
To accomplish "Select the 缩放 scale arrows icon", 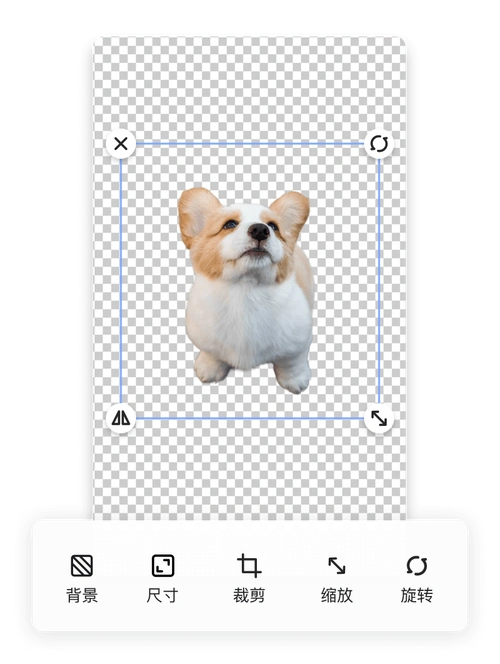I will pyautogui.click(x=337, y=565).
